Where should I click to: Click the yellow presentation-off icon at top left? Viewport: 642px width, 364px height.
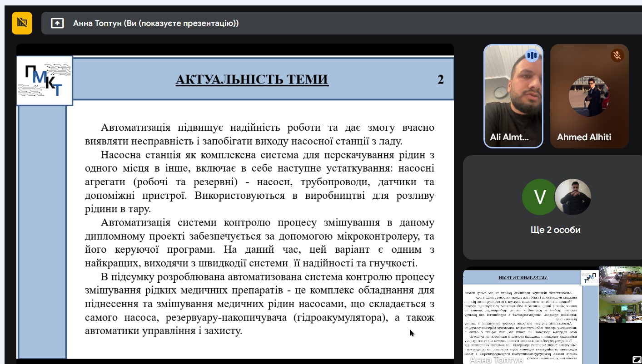tap(22, 23)
